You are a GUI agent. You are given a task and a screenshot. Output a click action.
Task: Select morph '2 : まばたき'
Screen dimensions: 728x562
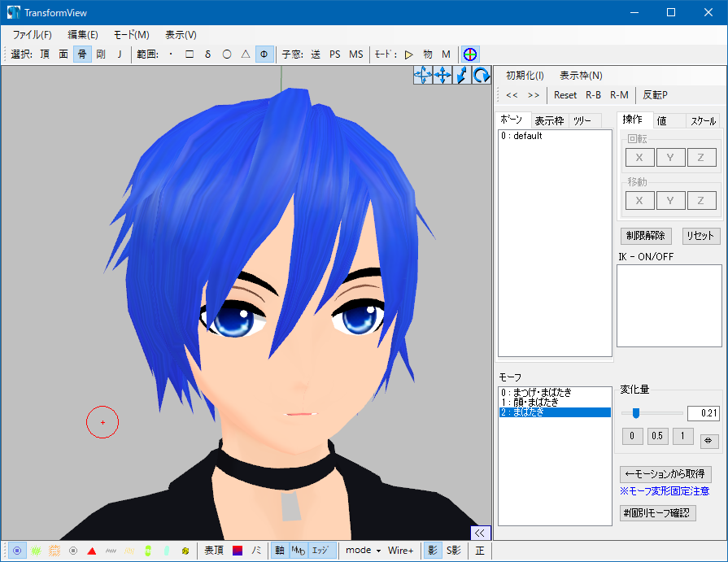555,412
